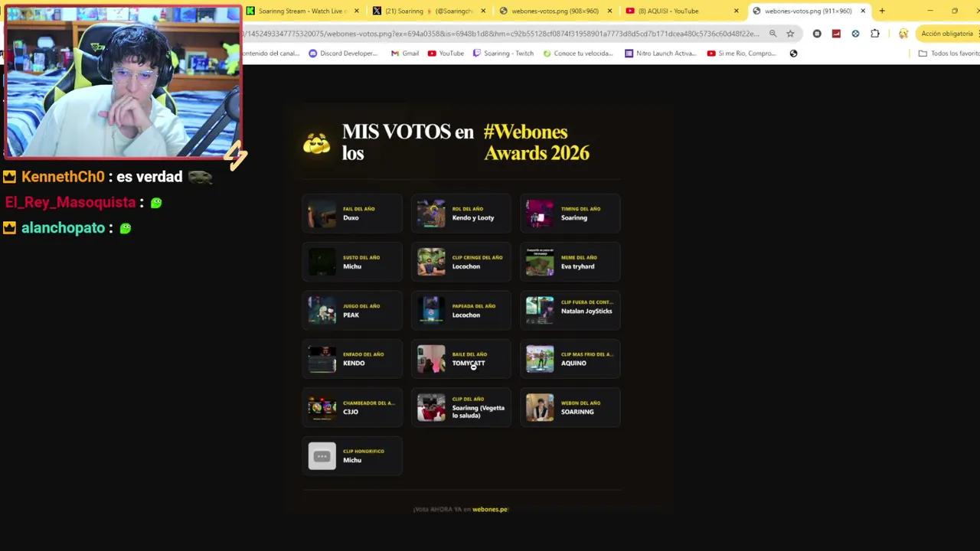
Task: Click the webones.pe footer text
Action: [x=490, y=509]
